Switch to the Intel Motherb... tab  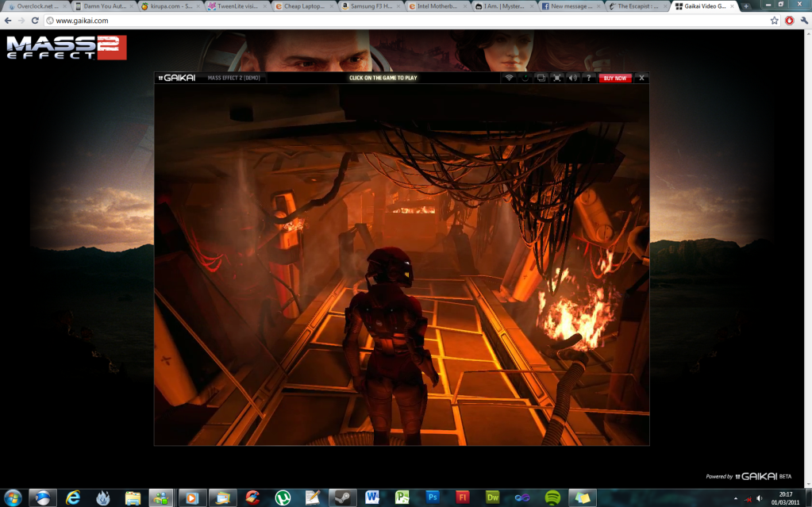[x=437, y=6]
